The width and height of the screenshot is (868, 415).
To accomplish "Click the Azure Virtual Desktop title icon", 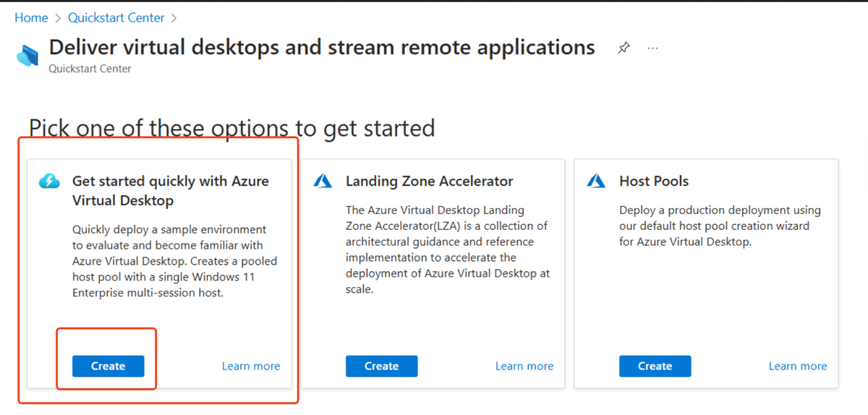I will pyautogui.click(x=27, y=55).
